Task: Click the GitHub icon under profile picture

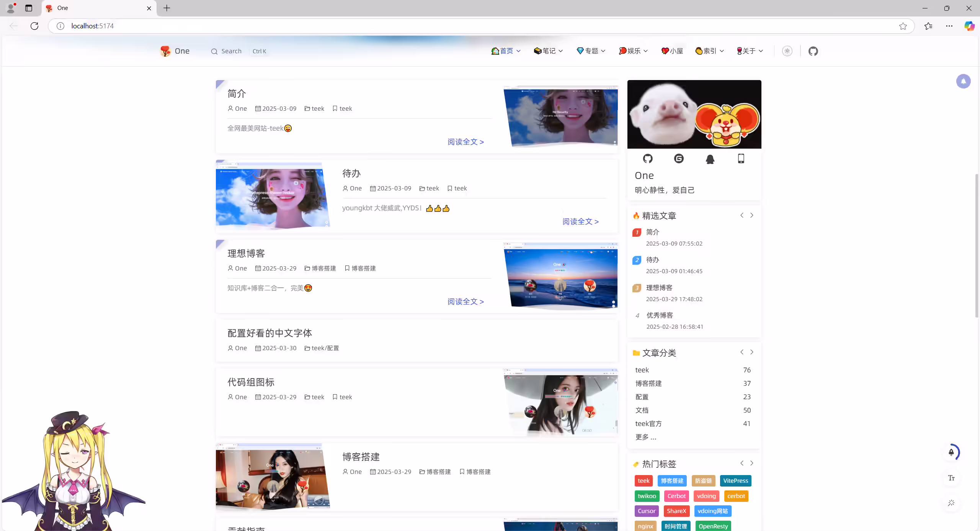Action: click(x=648, y=159)
